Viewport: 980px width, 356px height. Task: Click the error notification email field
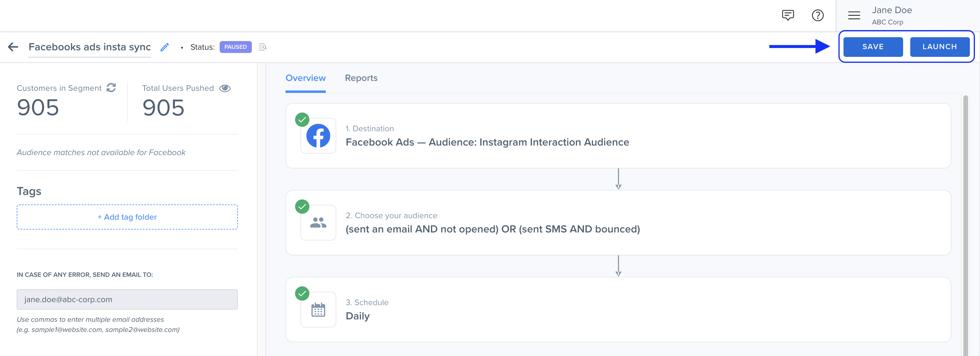127,299
